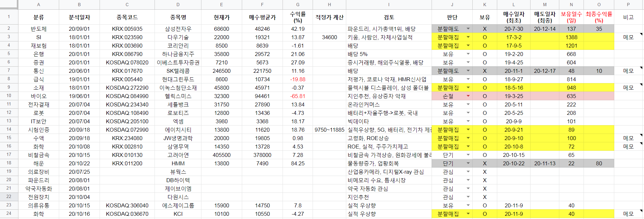The image size is (644, 219).
Task: Click the 20-12-17 sell date cell
Action: pyautogui.click(x=545, y=71)
